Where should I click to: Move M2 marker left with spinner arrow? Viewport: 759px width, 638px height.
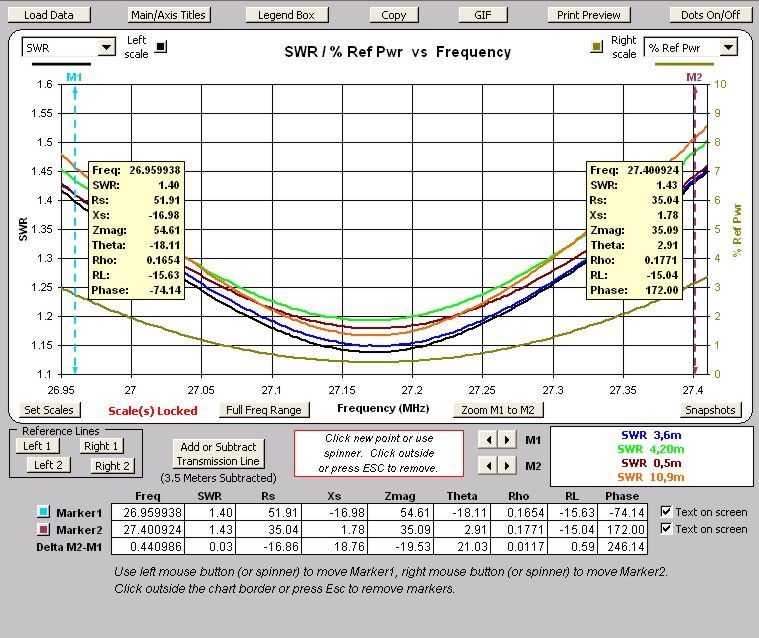pyautogui.click(x=488, y=466)
